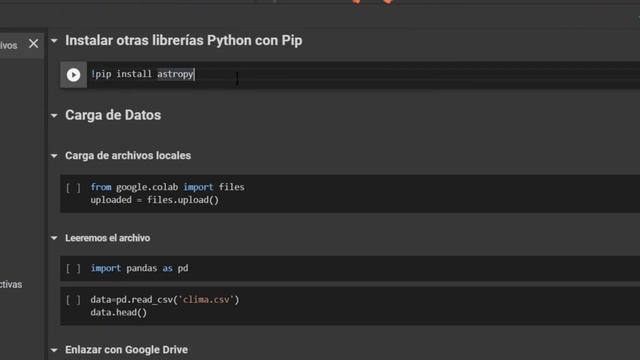
Task: Select the Leeremos el archivo heading
Action: 107,238
